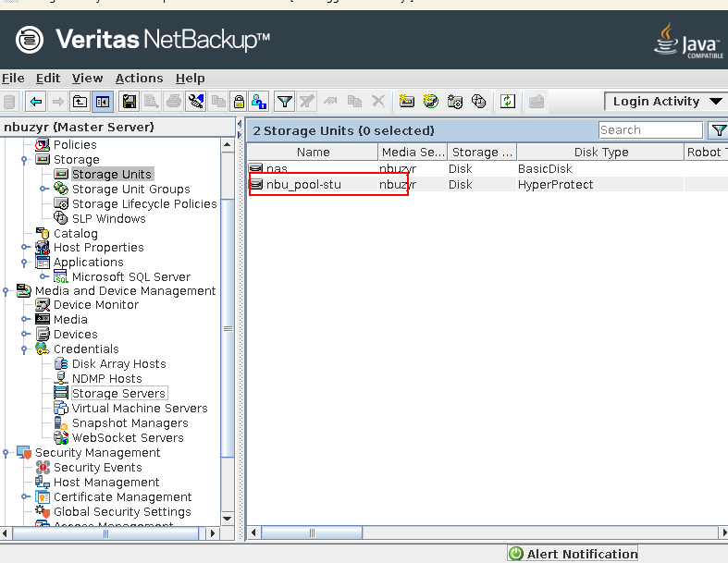Toggle the show/hide tree pane toolbar icon

103,101
